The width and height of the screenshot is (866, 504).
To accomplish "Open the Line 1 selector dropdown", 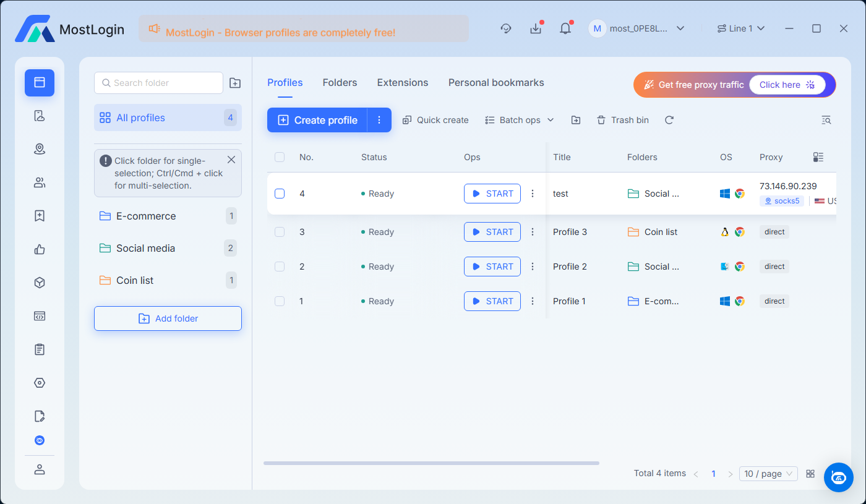I will [x=741, y=28].
